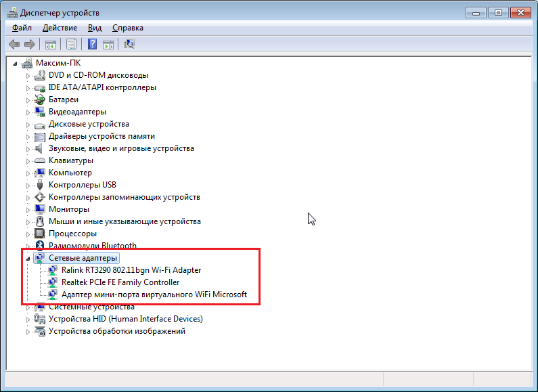Click the virtual WiFi miniport adapter icon
The image size is (538, 392).
[53, 295]
